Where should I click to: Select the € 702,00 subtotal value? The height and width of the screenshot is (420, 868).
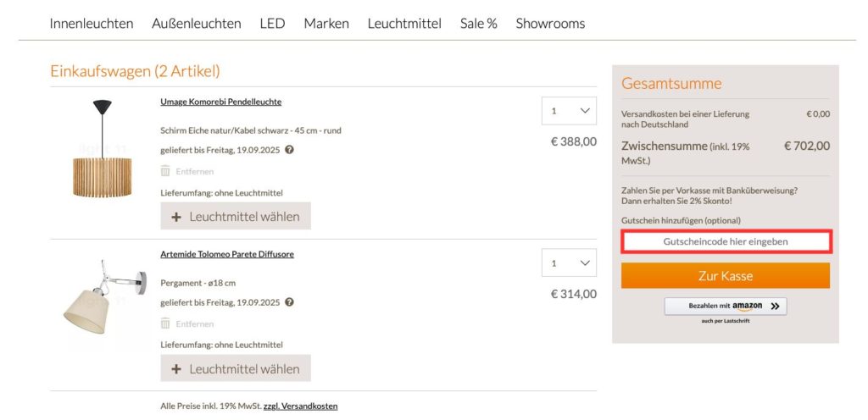807,146
